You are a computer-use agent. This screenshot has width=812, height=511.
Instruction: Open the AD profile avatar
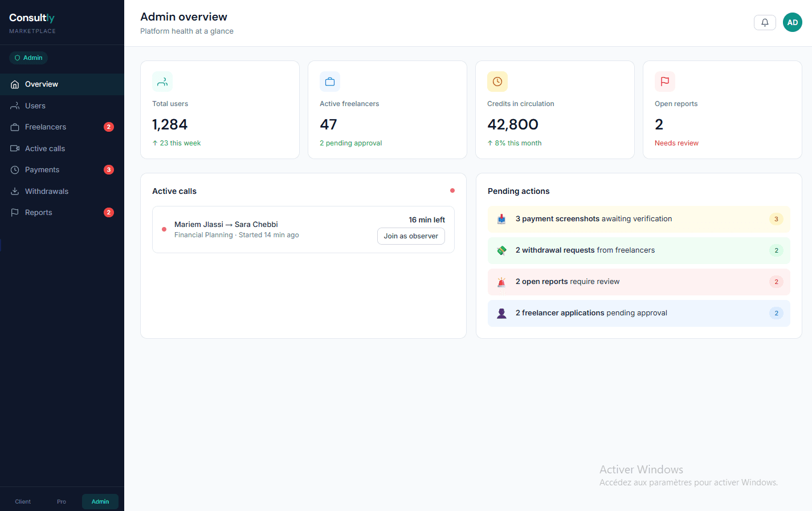click(793, 22)
